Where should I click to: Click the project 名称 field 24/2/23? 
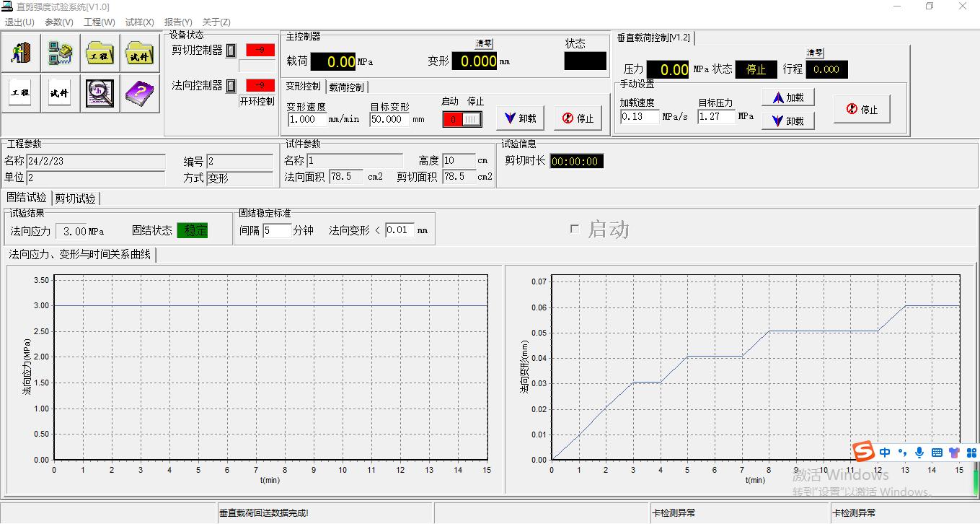click(95, 161)
